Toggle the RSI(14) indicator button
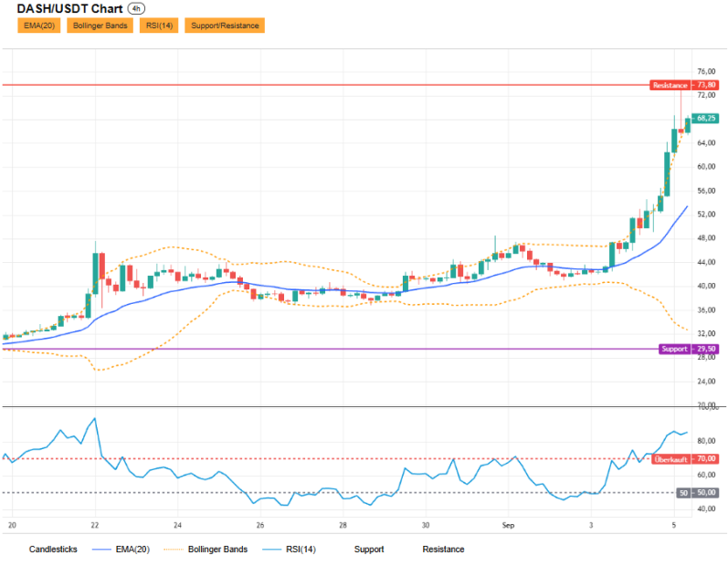Screen dimensions: 728x566 tap(159, 26)
